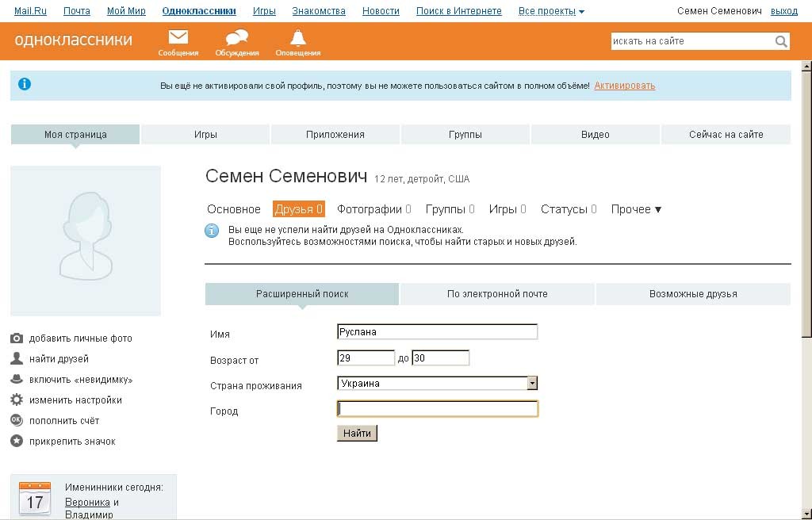This screenshot has height=520, width=812.
Task: Click the camera icon next to добавить личные фото
Action: point(17,338)
